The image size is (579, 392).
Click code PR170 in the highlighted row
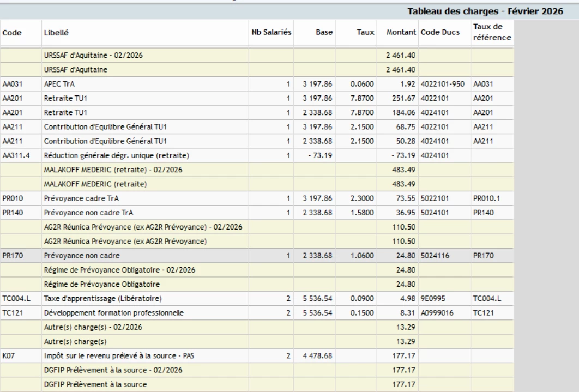12,254
